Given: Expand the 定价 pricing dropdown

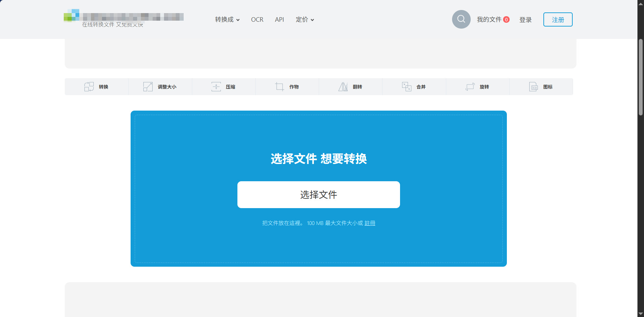Looking at the screenshot, I should click(x=305, y=20).
